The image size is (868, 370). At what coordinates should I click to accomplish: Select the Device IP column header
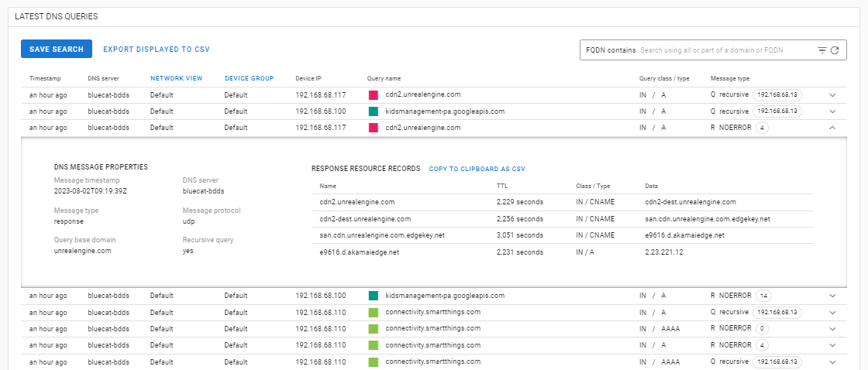tap(308, 78)
